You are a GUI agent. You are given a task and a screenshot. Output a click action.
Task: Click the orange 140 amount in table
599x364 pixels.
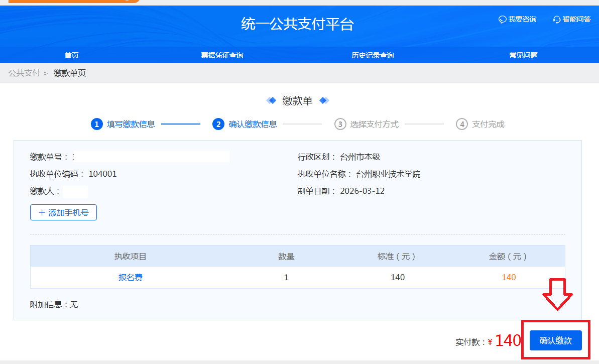click(509, 277)
